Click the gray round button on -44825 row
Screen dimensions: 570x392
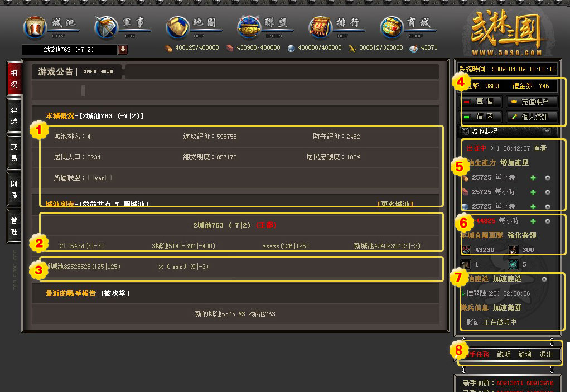pos(548,221)
